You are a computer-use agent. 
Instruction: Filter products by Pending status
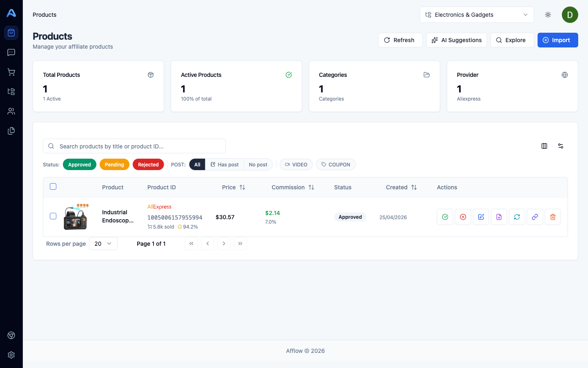point(114,164)
